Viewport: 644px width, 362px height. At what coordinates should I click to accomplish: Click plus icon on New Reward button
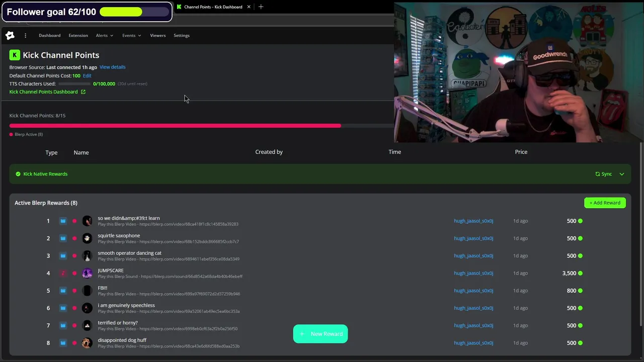302,334
